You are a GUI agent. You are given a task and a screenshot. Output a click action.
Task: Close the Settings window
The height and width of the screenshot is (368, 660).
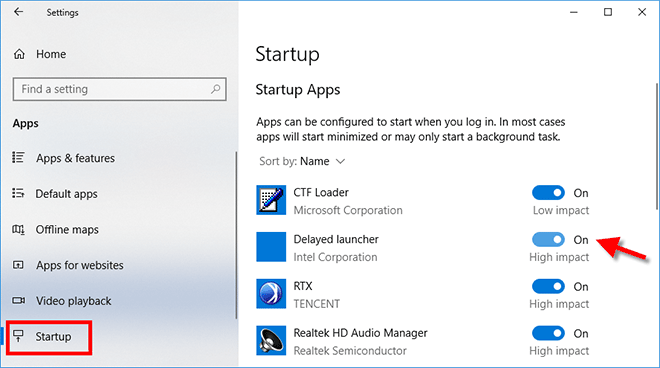point(642,12)
